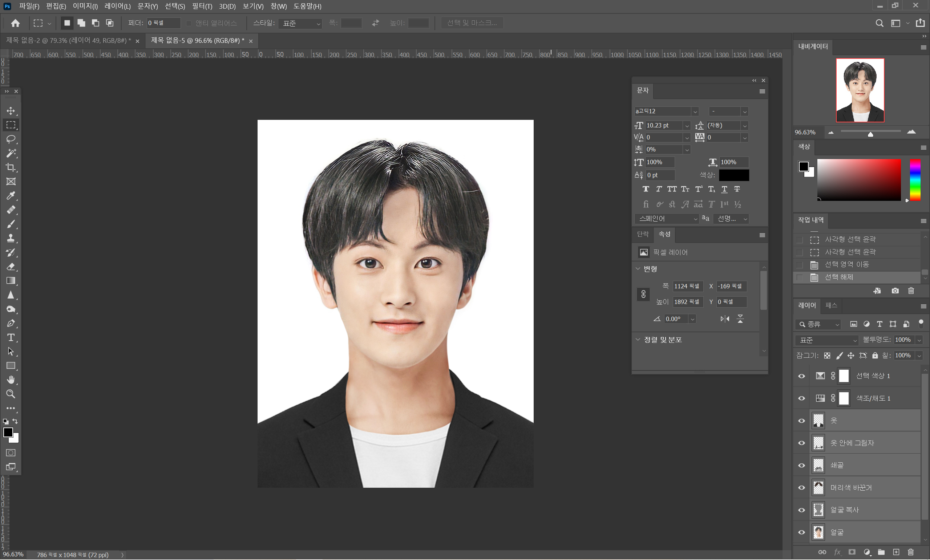
Task: Open the font family a고딕12 dropdown
Action: click(x=695, y=111)
